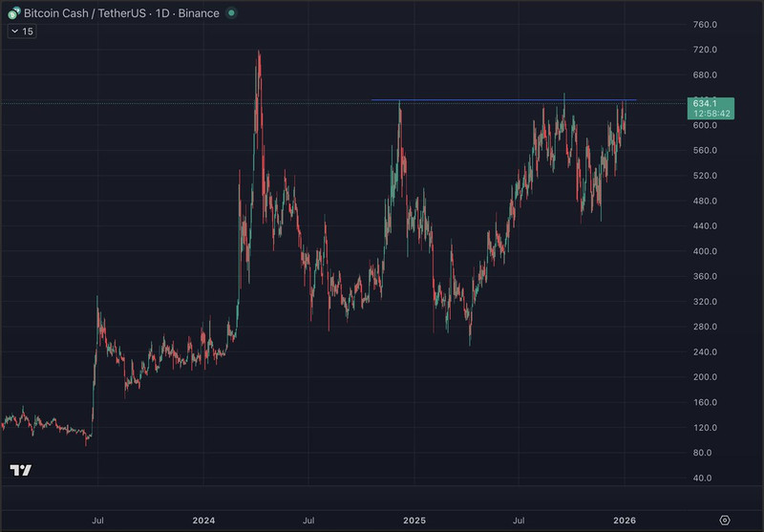Click the 40.0 mark on the price scale
This screenshot has height=532, width=764.
coord(705,478)
